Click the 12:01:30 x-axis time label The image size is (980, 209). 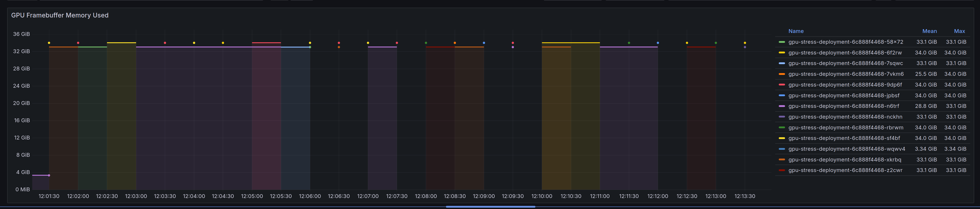(x=49, y=196)
